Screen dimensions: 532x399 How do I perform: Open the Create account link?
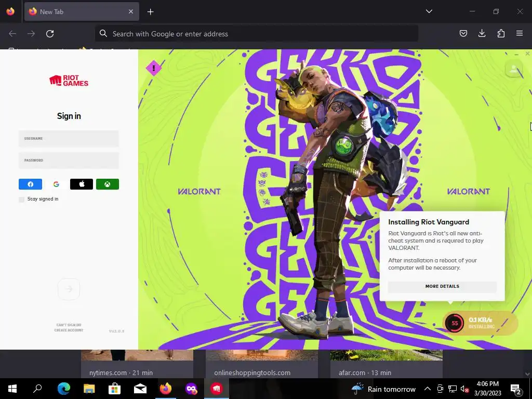coord(69,330)
